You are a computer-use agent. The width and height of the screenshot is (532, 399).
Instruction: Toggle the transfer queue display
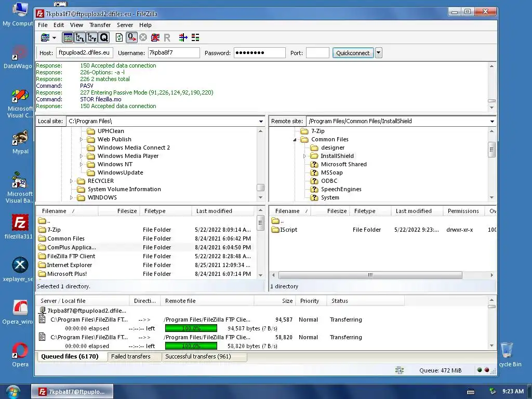[104, 37]
